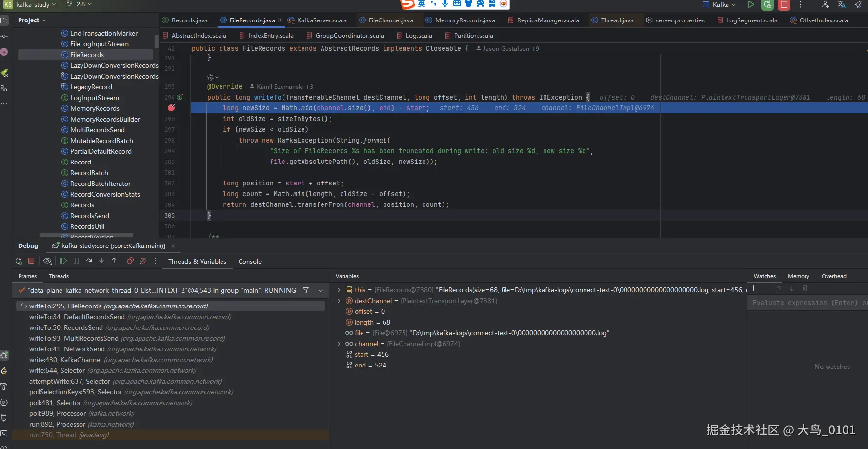Viewport: 868px width, 449px height.
Task: Add a new watch expression
Action: pos(754,288)
